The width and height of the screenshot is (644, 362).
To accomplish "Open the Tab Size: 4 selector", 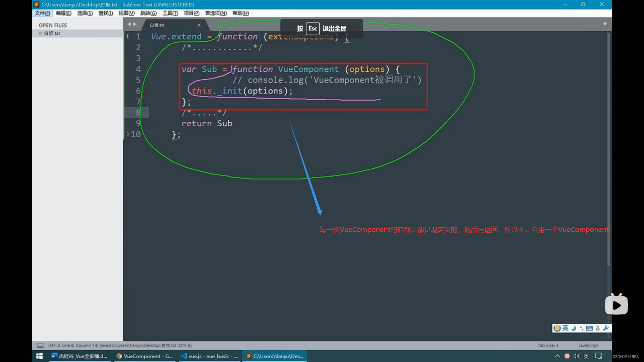I will (548, 345).
